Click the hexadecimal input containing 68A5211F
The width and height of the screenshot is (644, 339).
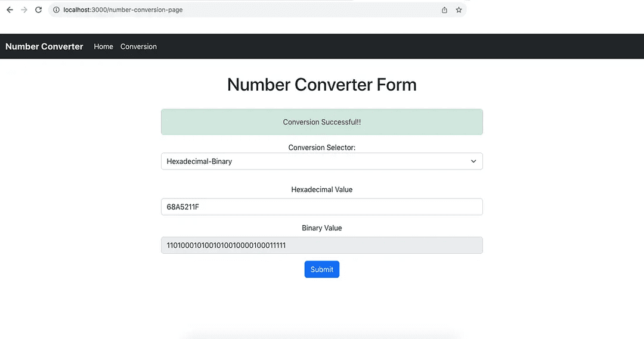[x=321, y=207]
